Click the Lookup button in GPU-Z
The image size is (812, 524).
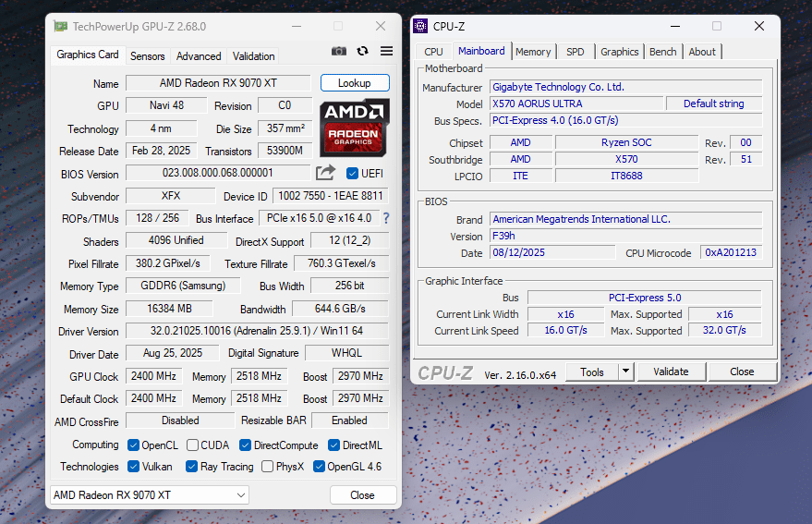(355, 83)
